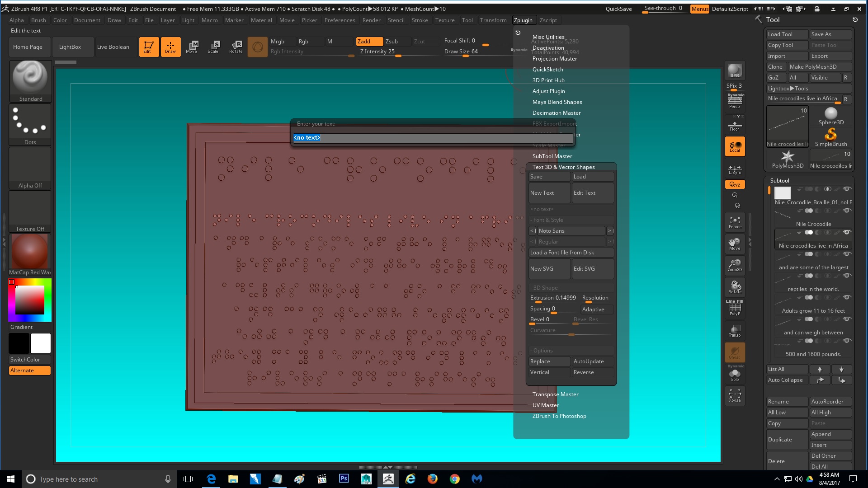The width and height of the screenshot is (868, 488).
Task: Click the Xpose icon
Action: click(735, 395)
